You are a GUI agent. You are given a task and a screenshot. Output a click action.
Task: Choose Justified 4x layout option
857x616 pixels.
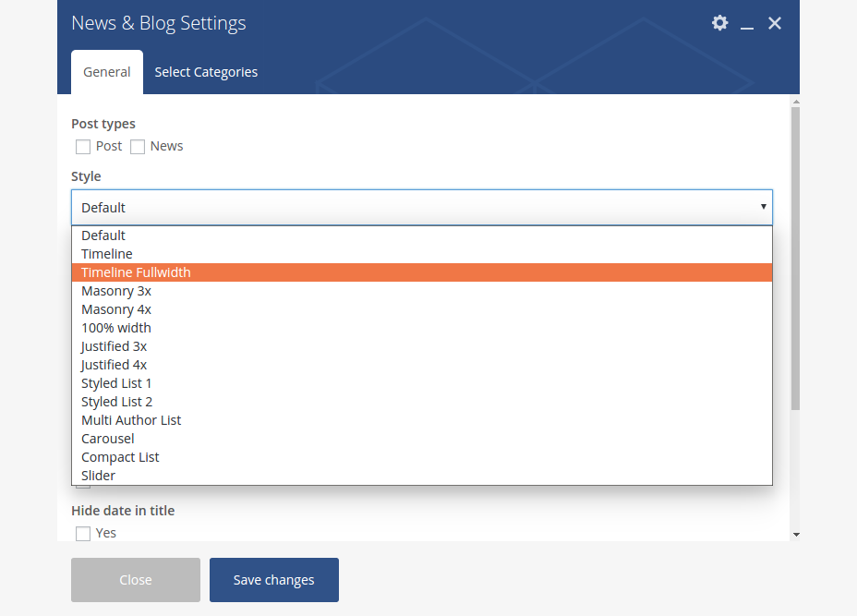coord(114,365)
